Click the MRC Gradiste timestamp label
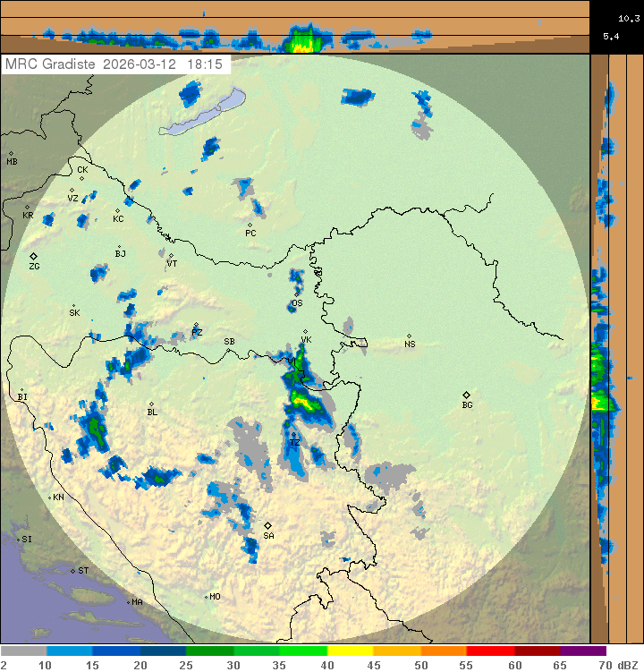Viewport: 644px width, 672px height. pyautogui.click(x=116, y=64)
